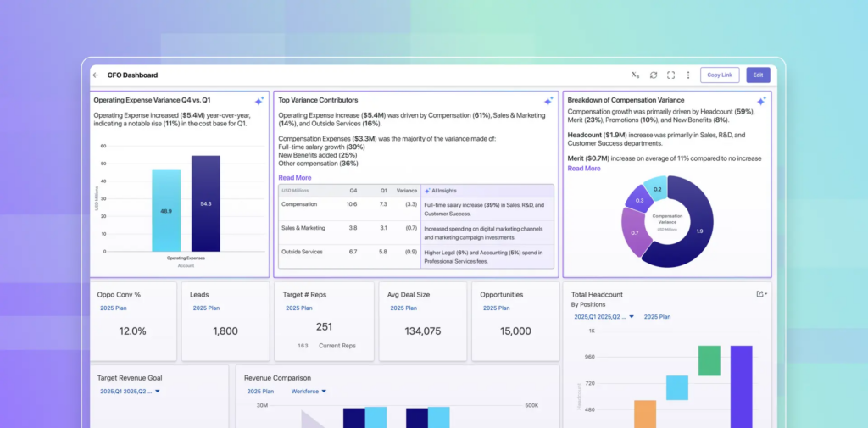This screenshot has width=868, height=428.
Task: Select the 2025 Plan label under Leads
Action: (x=205, y=308)
